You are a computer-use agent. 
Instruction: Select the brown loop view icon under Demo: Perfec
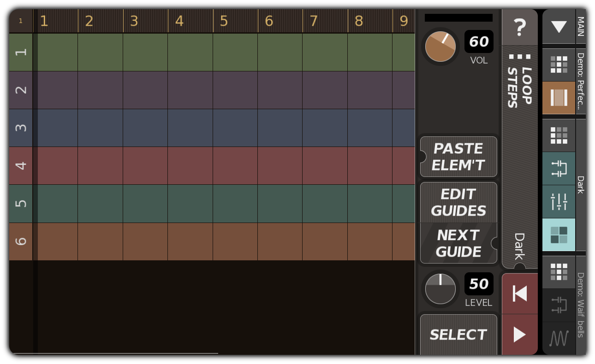pyautogui.click(x=559, y=98)
